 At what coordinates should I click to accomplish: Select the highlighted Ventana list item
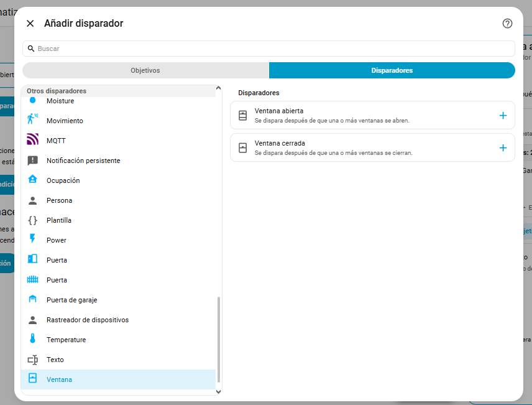click(x=59, y=379)
